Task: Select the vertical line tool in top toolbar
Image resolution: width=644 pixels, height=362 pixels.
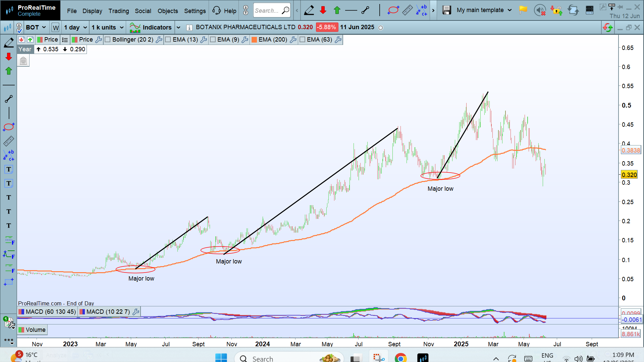Action: pos(380,10)
